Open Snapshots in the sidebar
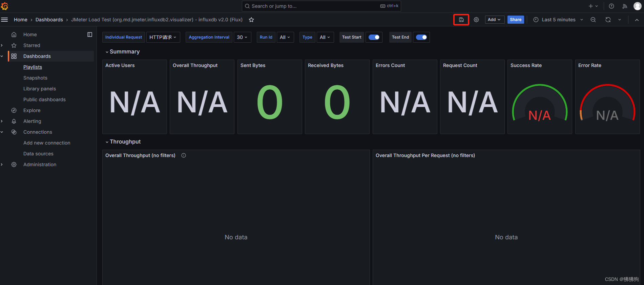 point(35,78)
